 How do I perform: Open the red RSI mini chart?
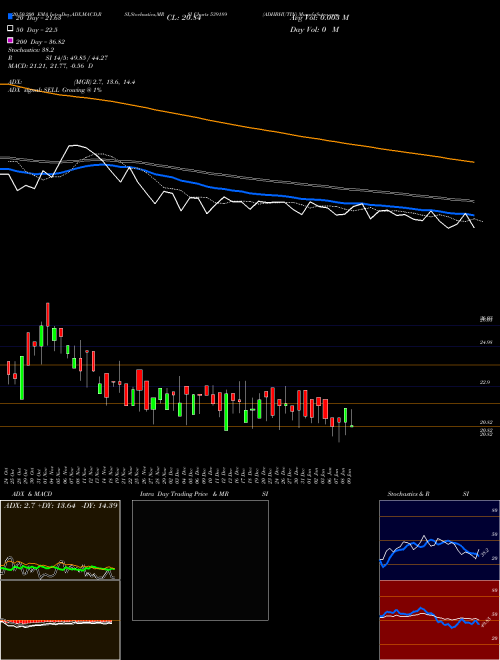point(439,620)
